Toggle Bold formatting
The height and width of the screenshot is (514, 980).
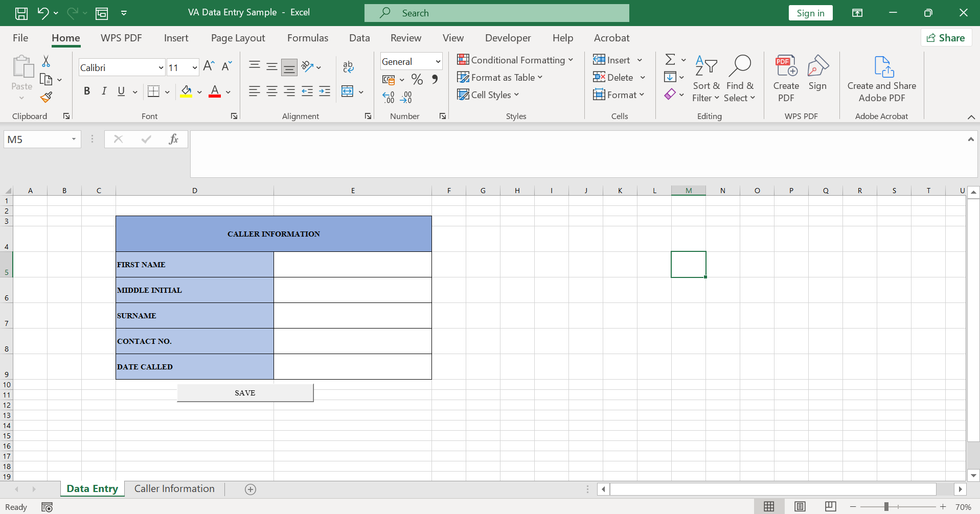[87, 91]
